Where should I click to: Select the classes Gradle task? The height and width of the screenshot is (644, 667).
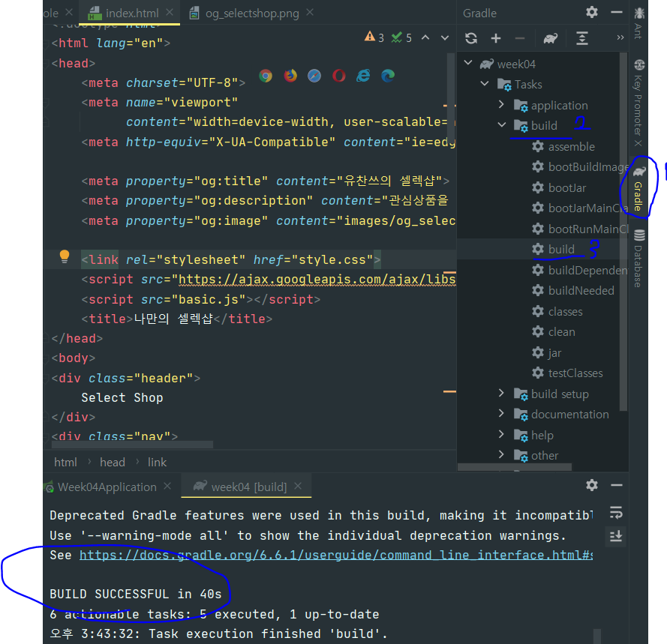click(x=557, y=311)
